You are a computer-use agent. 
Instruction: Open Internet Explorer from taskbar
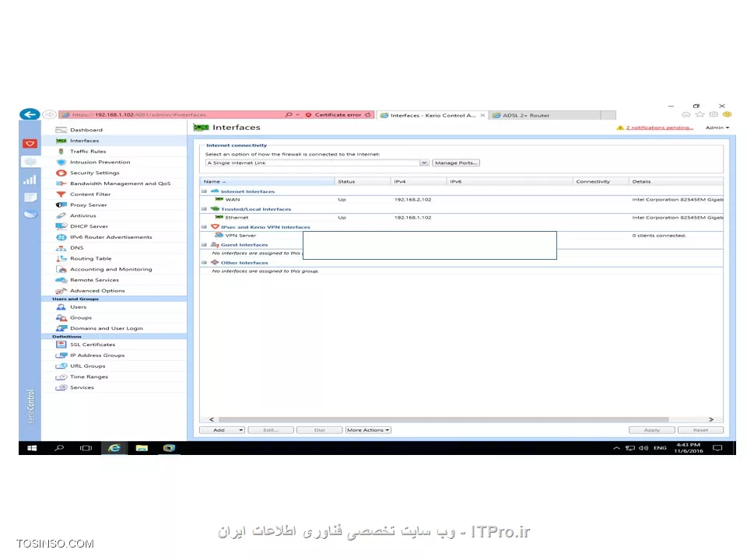tap(114, 448)
